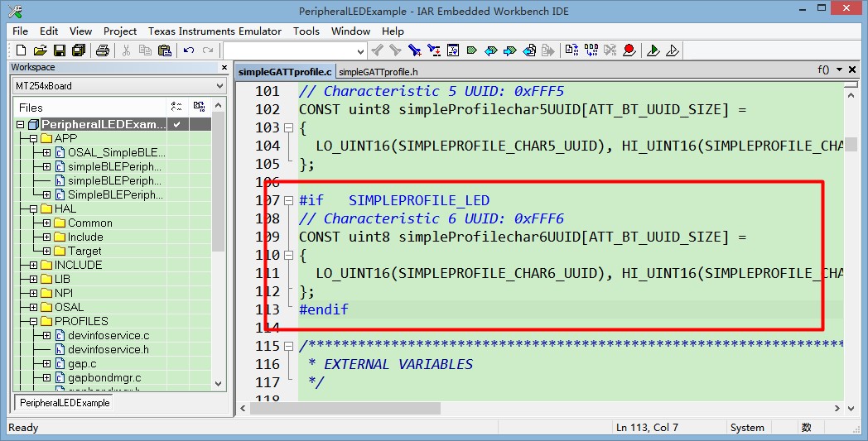Screen dimensions: 868x441
Task: Save the current file via floppy icon
Action: coord(60,50)
